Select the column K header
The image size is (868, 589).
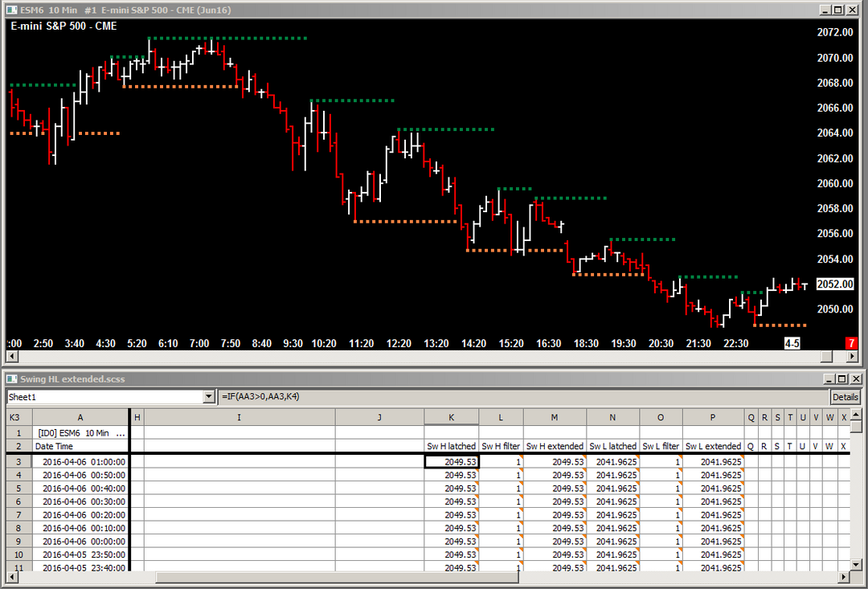[451, 417]
